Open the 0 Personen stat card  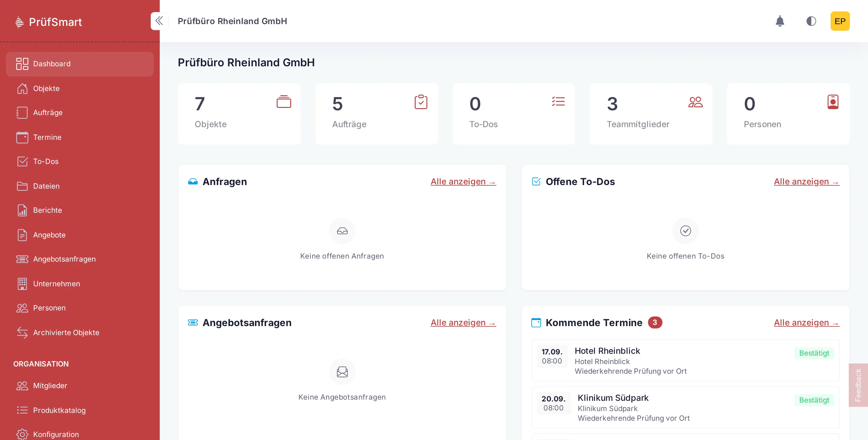point(788,114)
